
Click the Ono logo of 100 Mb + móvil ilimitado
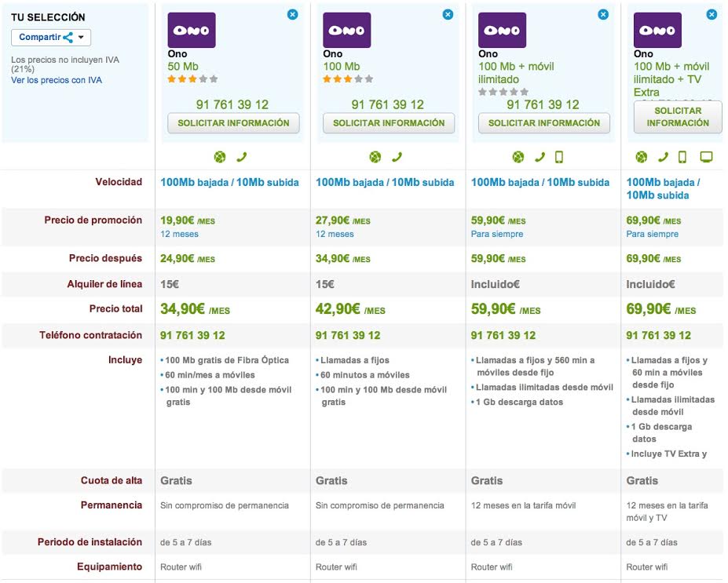(x=502, y=30)
